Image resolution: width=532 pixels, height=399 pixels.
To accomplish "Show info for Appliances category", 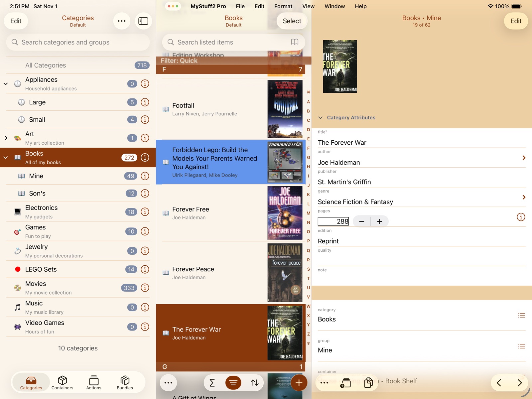I will coord(145,84).
